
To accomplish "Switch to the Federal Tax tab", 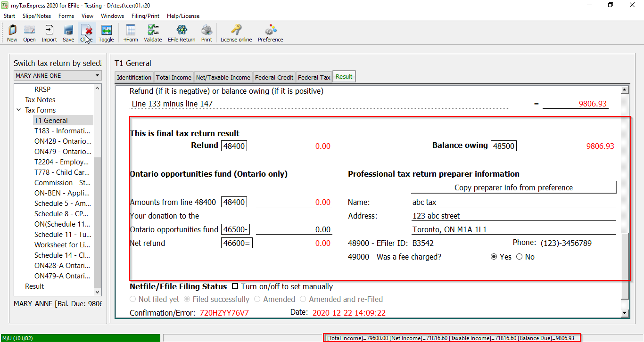I will 314,77.
